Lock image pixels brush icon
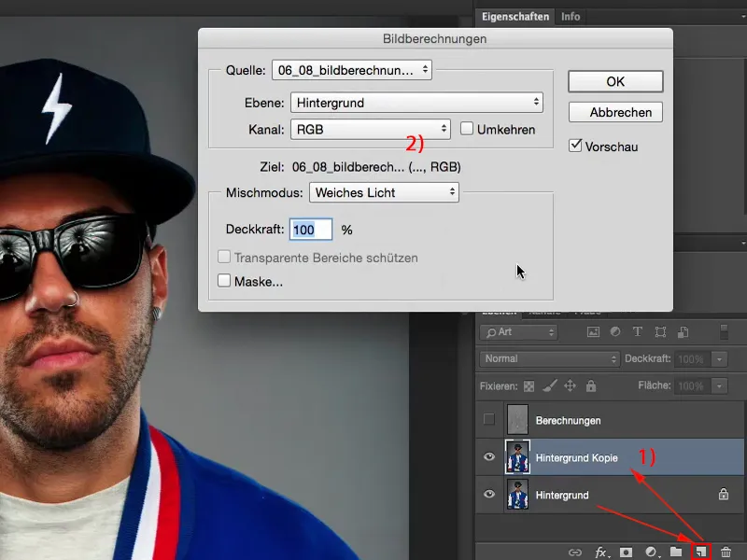 [550, 385]
